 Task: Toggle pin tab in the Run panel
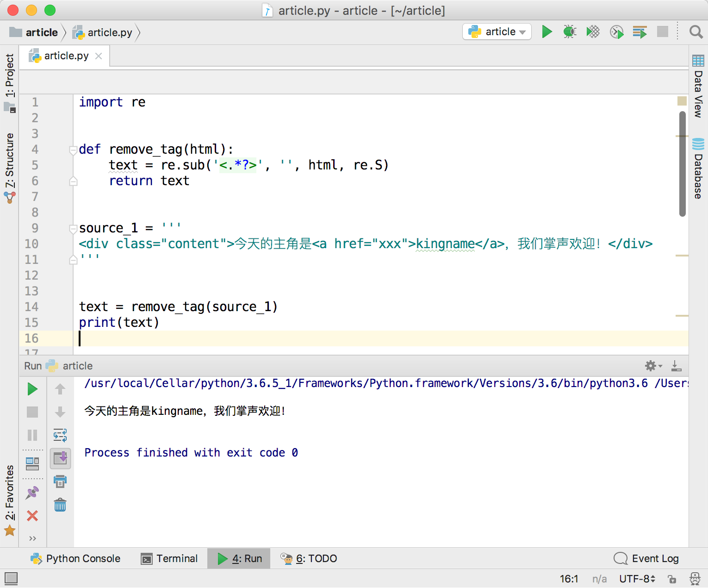pos(32,493)
